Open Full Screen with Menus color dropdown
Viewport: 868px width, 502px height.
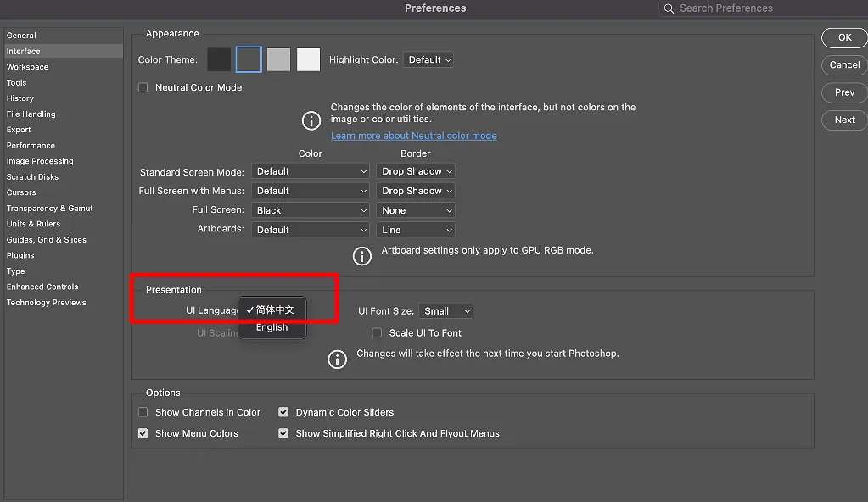(310, 191)
